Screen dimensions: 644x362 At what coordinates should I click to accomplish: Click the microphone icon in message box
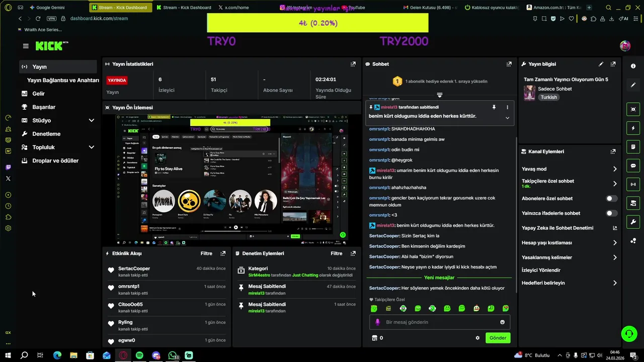pos(378,322)
